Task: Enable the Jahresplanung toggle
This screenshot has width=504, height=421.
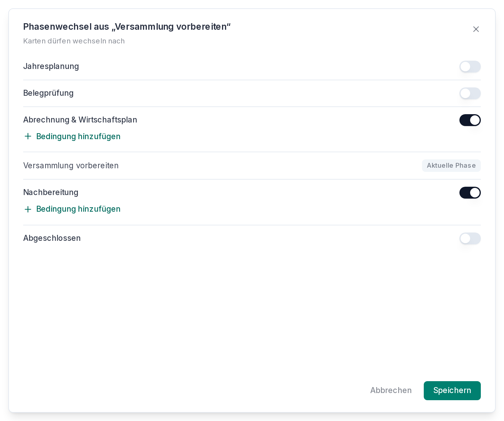Action: [470, 67]
